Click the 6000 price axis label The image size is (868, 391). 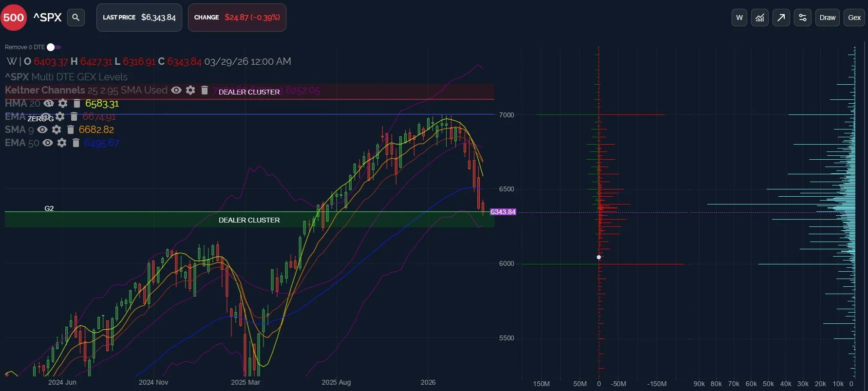point(507,263)
